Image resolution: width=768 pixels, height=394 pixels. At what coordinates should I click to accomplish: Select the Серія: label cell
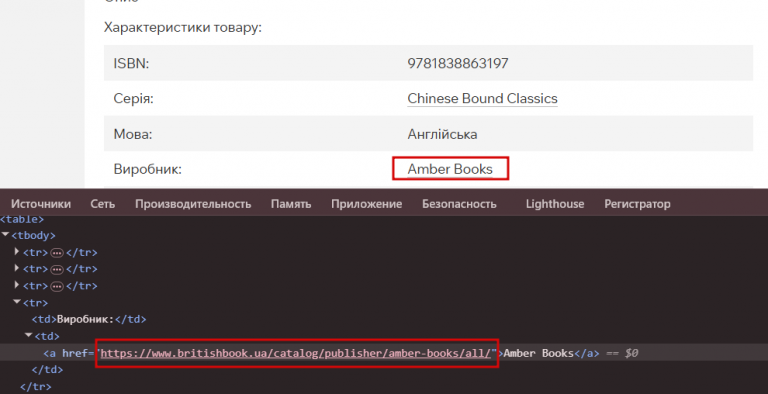(133, 98)
